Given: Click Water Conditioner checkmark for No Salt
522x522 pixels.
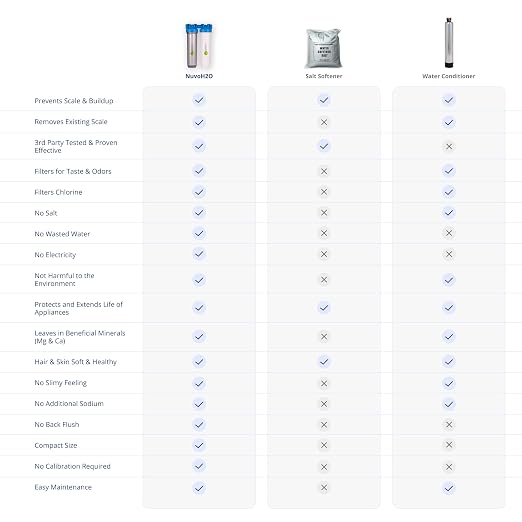Looking at the screenshot, I should (449, 213).
